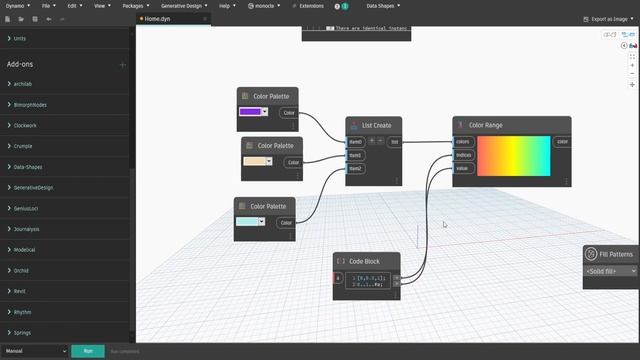Image resolution: width=640 pixels, height=360 pixels.
Task: Remove an item input on List Create
Action: 380,141
